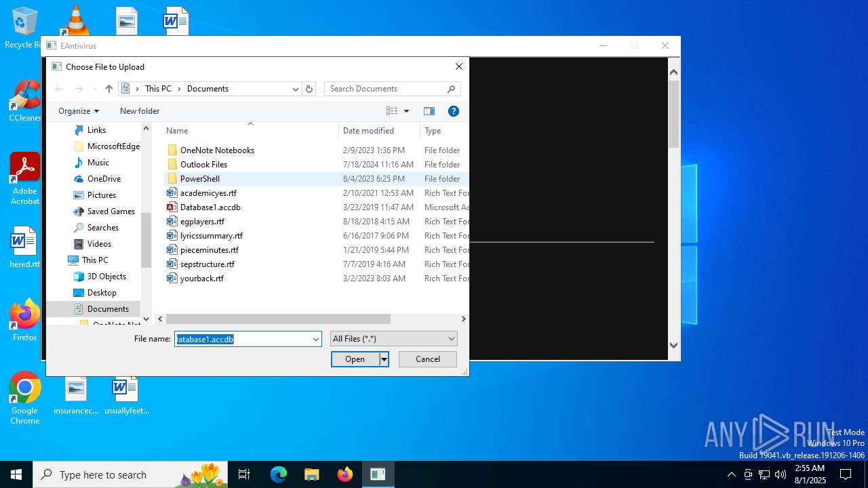Open MicrosoftEdge folder in navigation pane
This screenshot has height=488, width=868.
(113, 146)
